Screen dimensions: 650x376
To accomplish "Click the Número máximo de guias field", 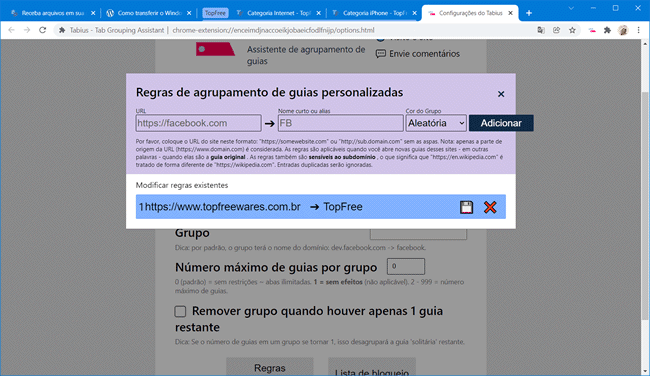I will pos(406,267).
